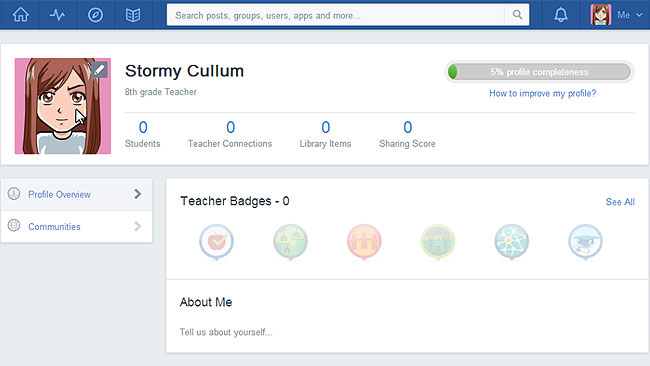Click '8th grade Teacher' text
This screenshot has width=650, height=366.
[x=161, y=92]
